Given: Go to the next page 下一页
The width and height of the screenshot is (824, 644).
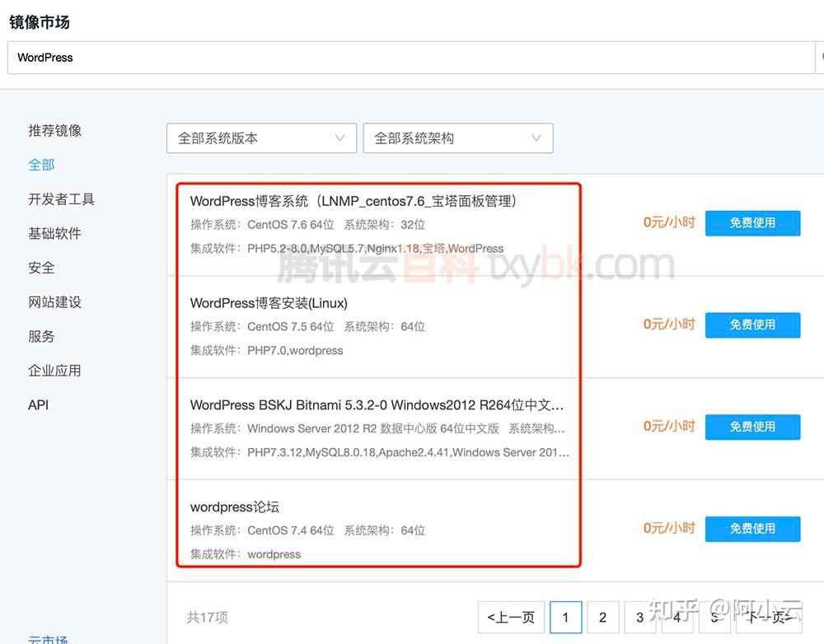Looking at the screenshot, I should click(770, 617).
